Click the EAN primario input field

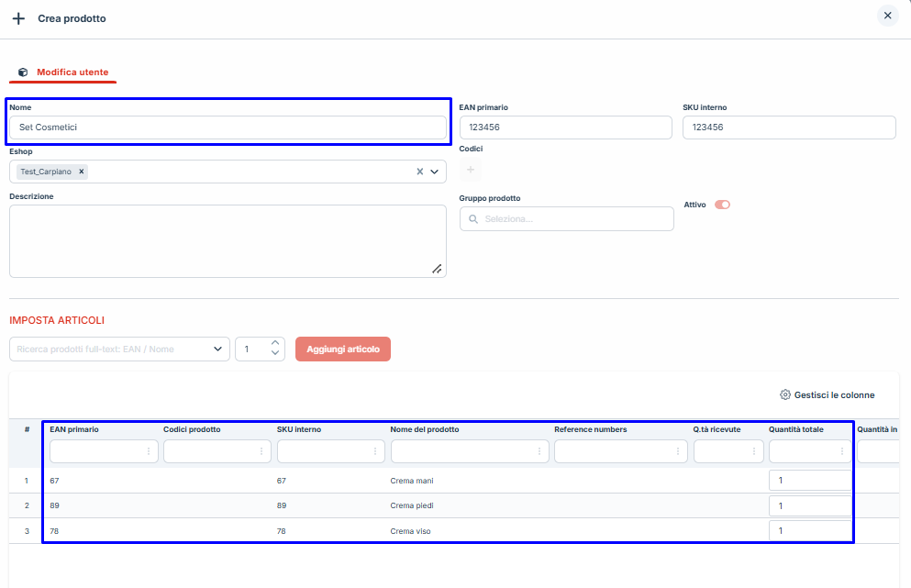(566, 128)
